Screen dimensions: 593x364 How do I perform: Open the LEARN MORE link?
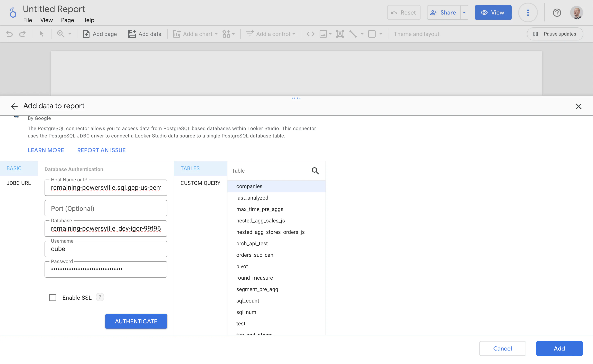(x=46, y=150)
